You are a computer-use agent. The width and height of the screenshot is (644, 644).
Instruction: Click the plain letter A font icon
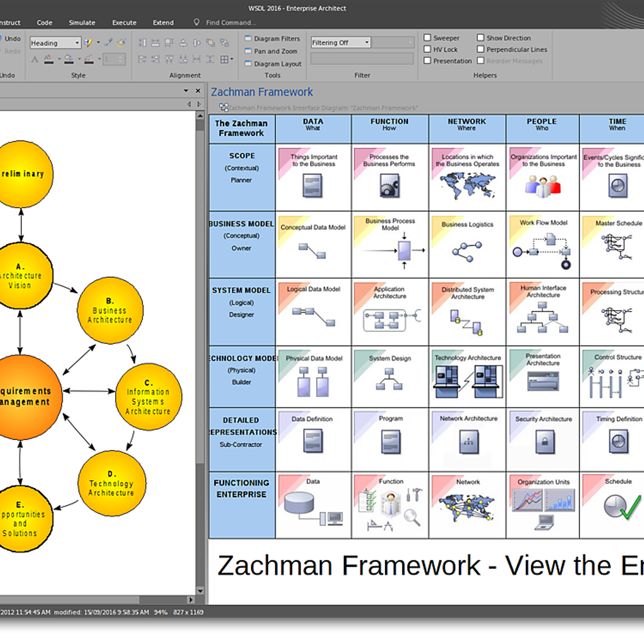point(35,59)
